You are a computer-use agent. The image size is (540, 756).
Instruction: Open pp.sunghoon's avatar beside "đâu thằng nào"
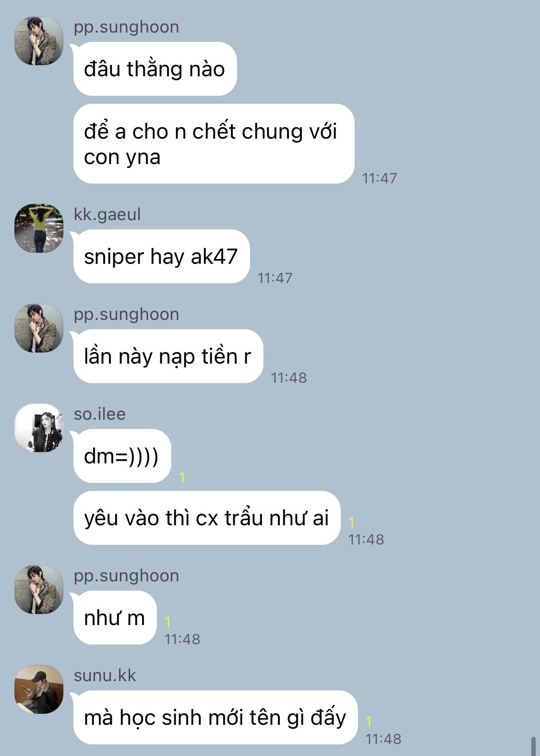(39, 41)
